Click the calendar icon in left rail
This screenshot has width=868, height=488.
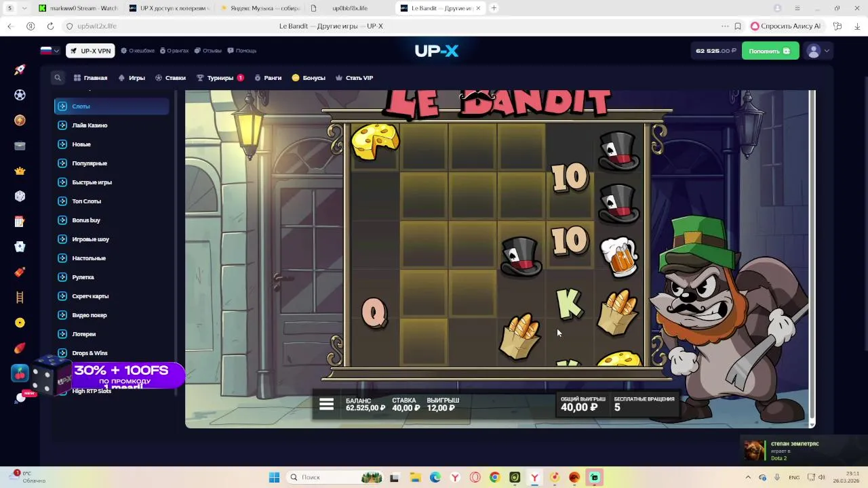click(x=20, y=222)
